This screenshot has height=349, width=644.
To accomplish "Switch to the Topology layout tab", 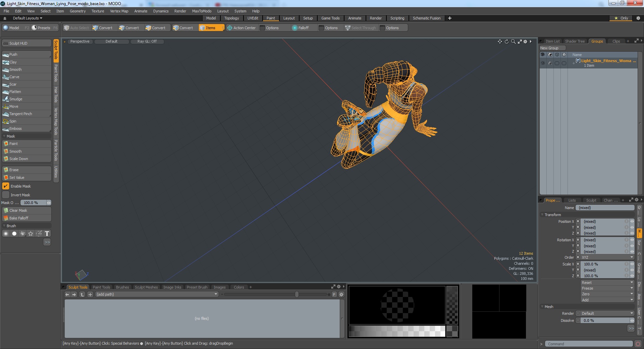I will click(x=231, y=18).
